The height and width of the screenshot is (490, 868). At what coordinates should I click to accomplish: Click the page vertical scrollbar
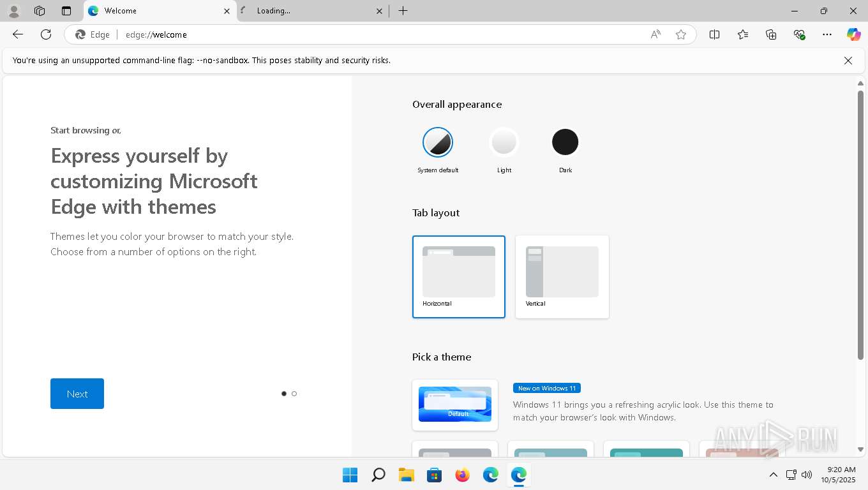tap(860, 225)
